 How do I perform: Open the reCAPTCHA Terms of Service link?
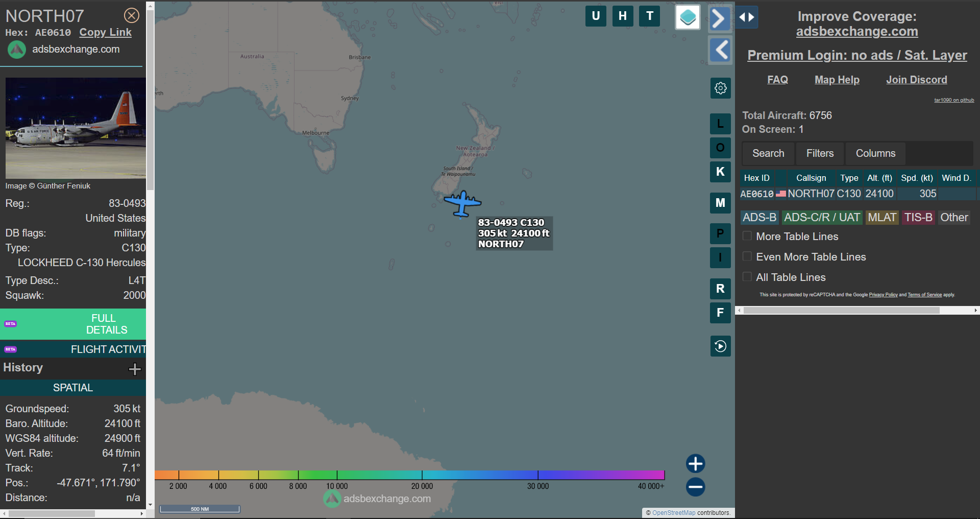pyautogui.click(x=924, y=295)
